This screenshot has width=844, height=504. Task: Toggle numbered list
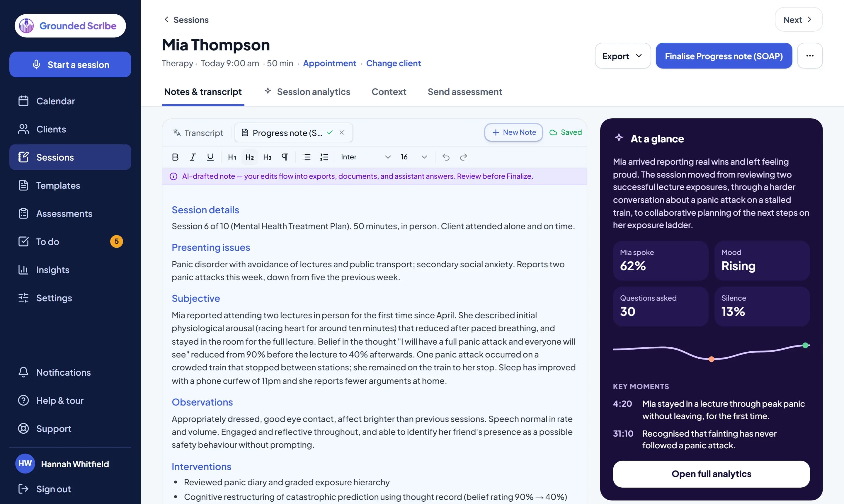(x=324, y=157)
